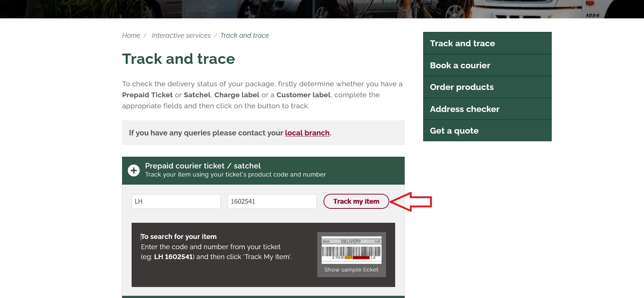Collapse the Prepaid courier ticket / satchel heading
Screen dimensions: 644x298
tap(203, 166)
